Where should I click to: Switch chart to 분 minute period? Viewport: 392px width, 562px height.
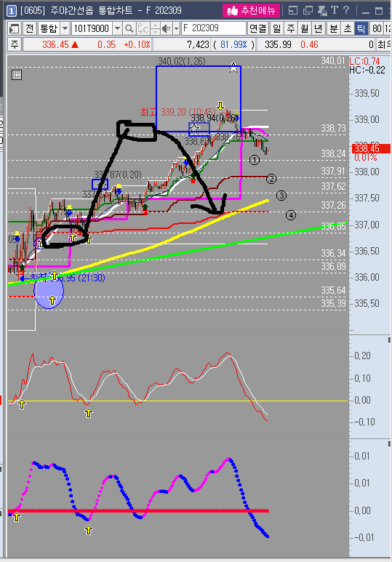click(334, 28)
